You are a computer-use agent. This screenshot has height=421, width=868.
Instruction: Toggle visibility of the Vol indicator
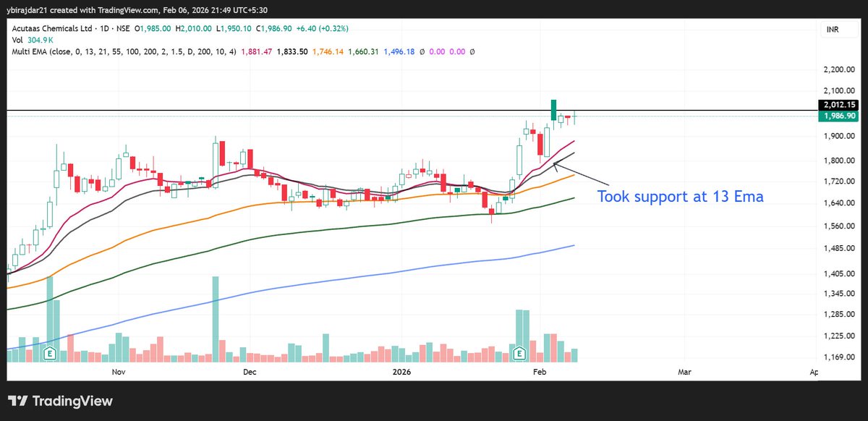coord(16,40)
